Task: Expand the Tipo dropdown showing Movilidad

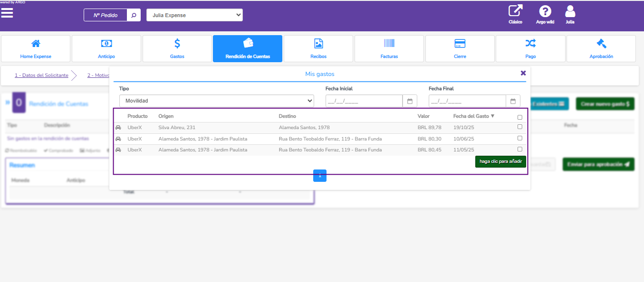Action: pos(216,101)
